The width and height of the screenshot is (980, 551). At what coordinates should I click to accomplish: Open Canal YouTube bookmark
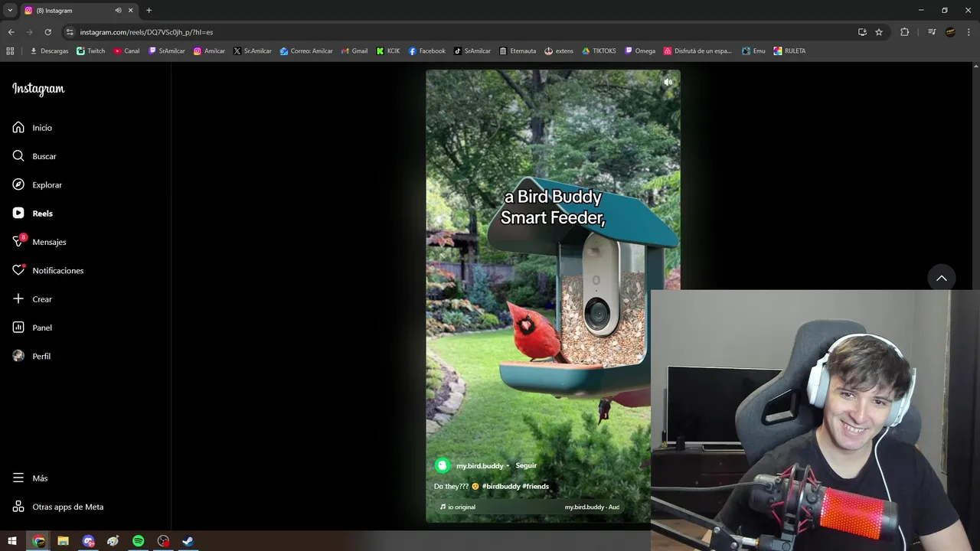(x=127, y=51)
